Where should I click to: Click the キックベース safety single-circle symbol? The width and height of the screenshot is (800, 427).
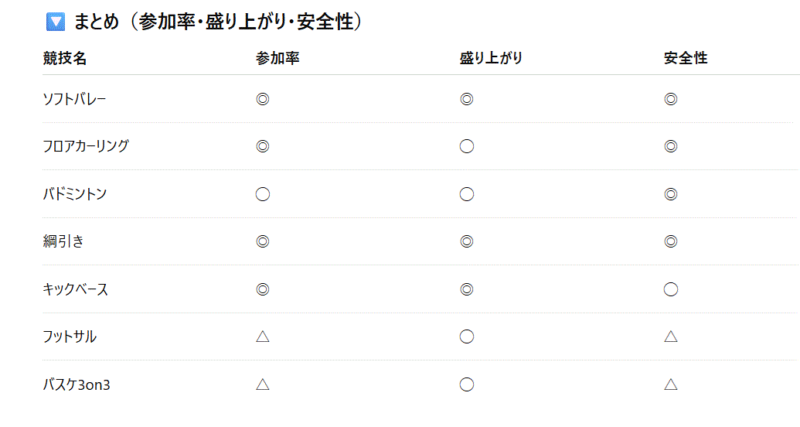(670, 289)
